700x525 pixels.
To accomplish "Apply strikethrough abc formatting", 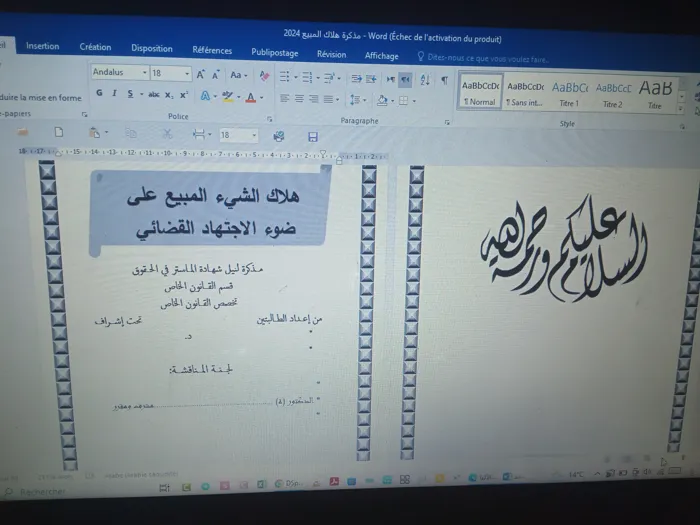I will coord(154,94).
